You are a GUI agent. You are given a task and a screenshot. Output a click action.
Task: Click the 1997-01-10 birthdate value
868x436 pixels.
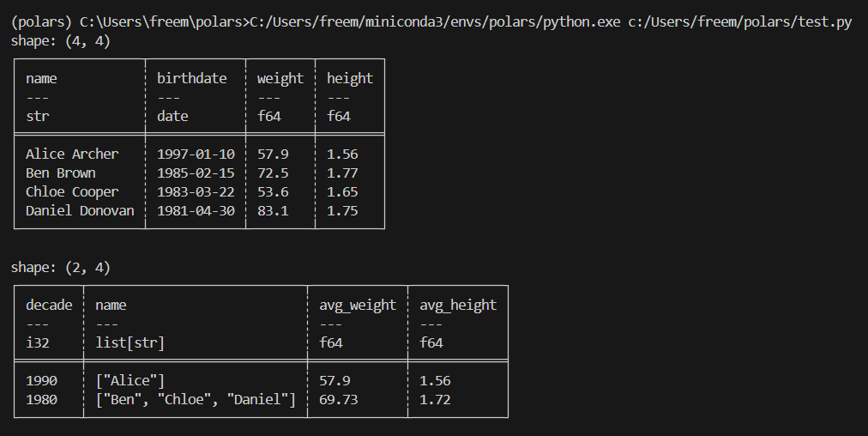pos(196,154)
